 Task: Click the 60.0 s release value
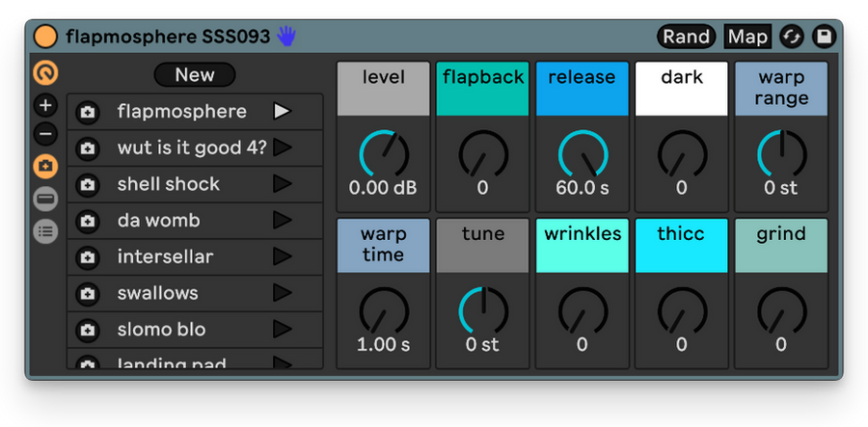click(583, 188)
